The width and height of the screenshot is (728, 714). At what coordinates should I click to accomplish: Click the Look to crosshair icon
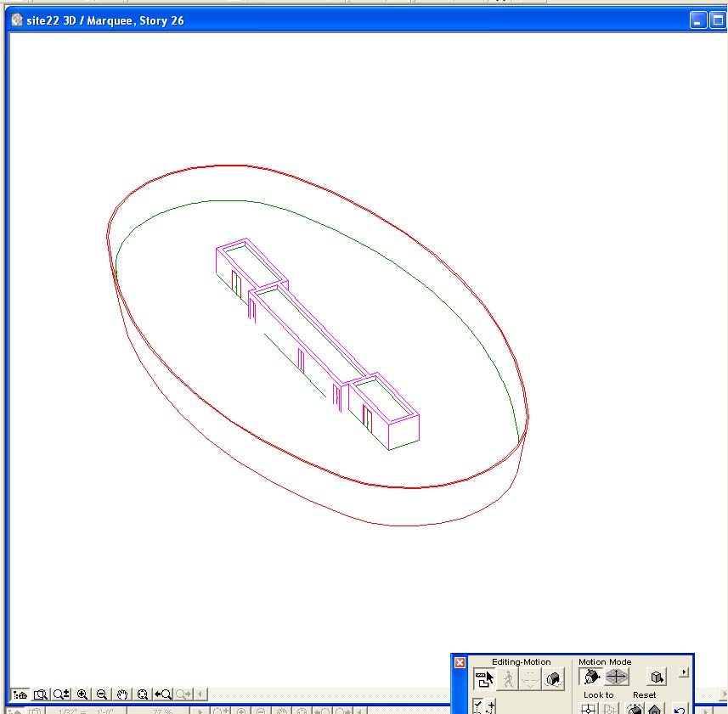coord(588,708)
